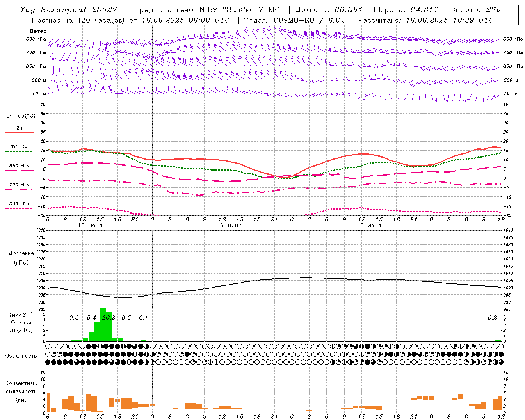
Task: Click the 16 июня date label
Action: (x=90, y=226)
